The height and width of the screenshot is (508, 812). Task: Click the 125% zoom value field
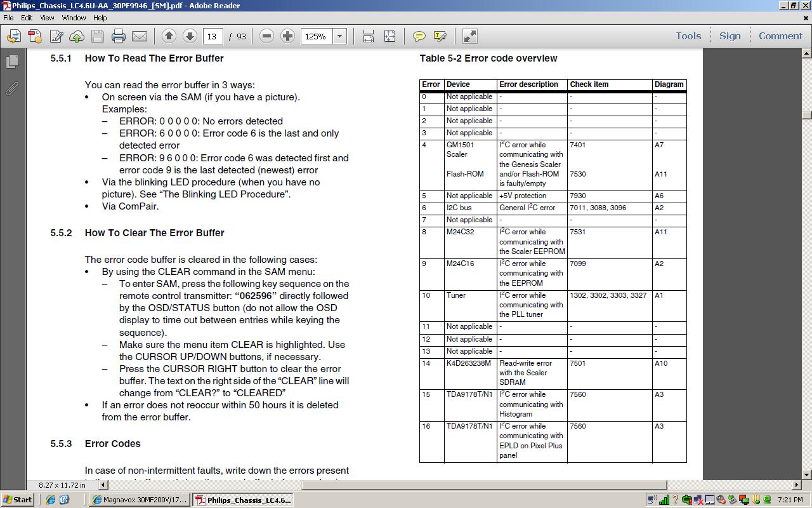(x=317, y=36)
